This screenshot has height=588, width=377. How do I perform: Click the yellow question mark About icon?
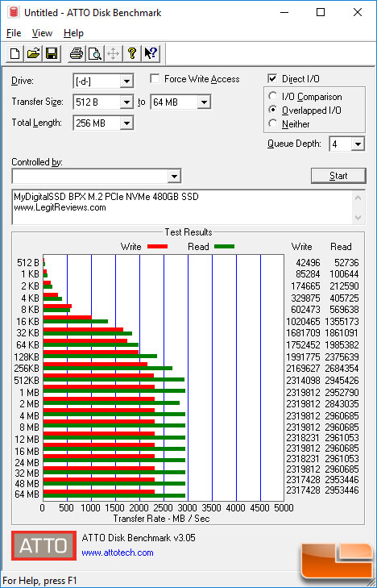coord(132,54)
